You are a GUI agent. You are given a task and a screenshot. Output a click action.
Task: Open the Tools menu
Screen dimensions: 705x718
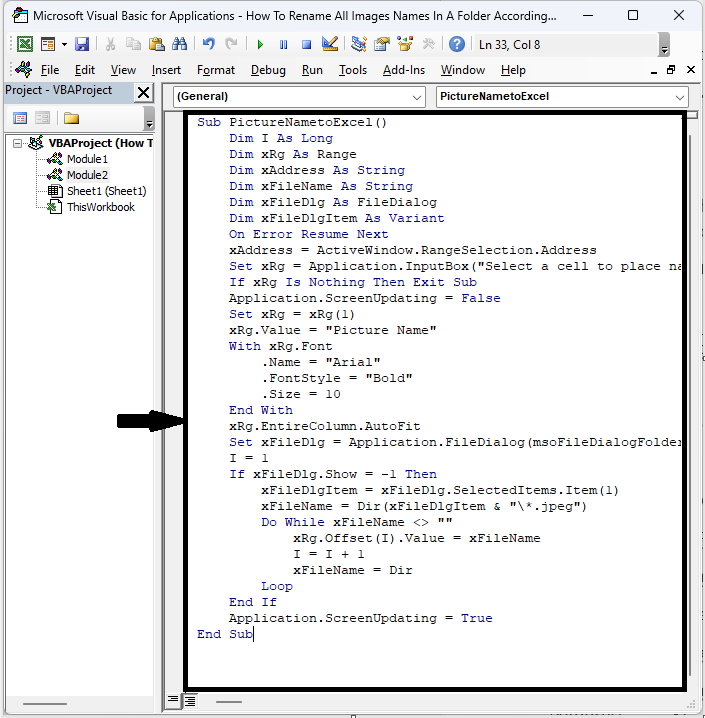[x=352, y=70]
